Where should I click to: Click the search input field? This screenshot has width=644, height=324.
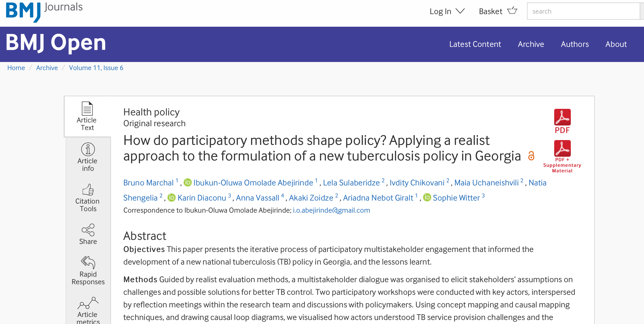[583, 11]
